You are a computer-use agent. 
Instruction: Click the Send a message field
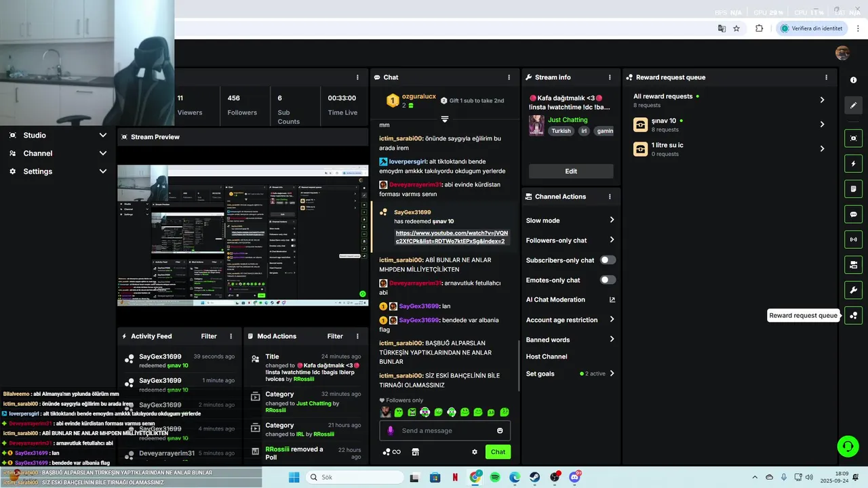coord(445,430)
